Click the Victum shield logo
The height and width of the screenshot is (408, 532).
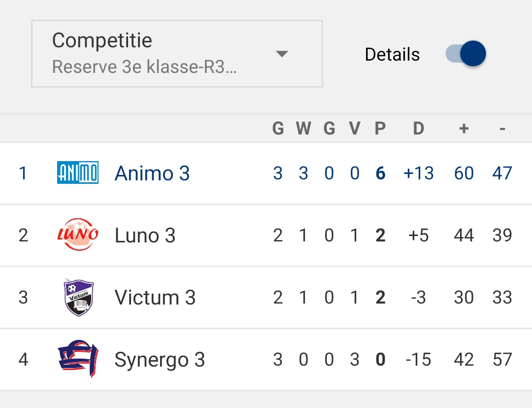[x=78, y=297]
